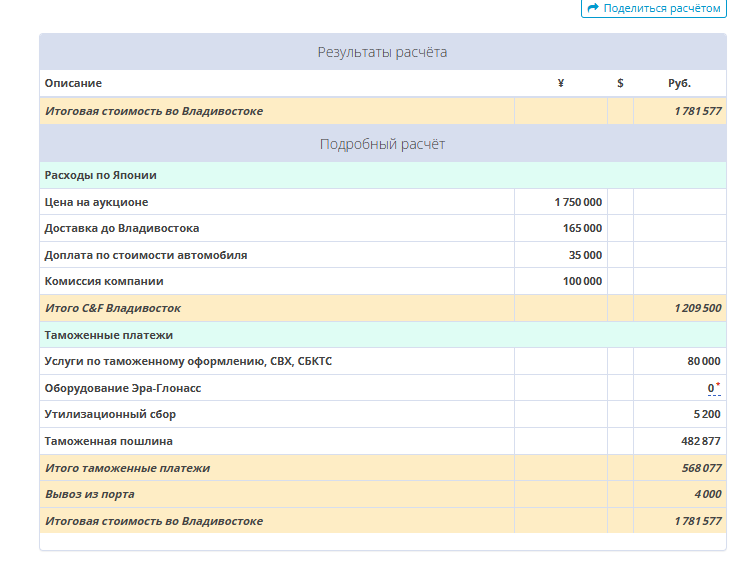Select the Результаты расчёта header
This screenshot has height=563, width=754.
tap(383, 52)
